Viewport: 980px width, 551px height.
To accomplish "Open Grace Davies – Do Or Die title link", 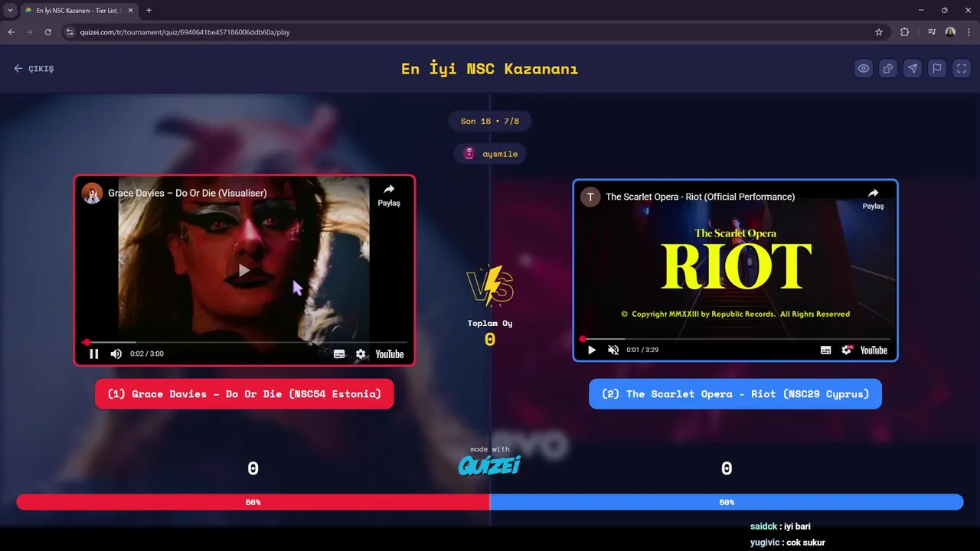I will pos(188,193).
